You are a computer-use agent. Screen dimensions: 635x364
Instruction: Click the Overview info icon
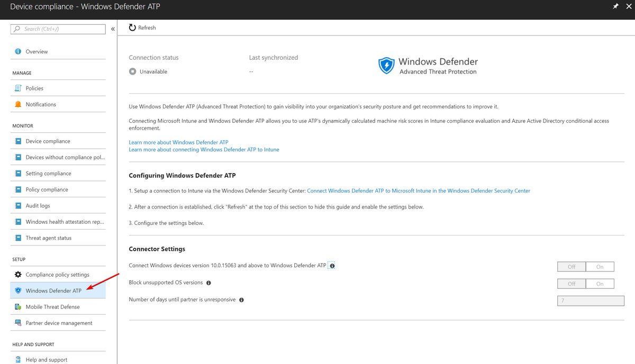18,51
